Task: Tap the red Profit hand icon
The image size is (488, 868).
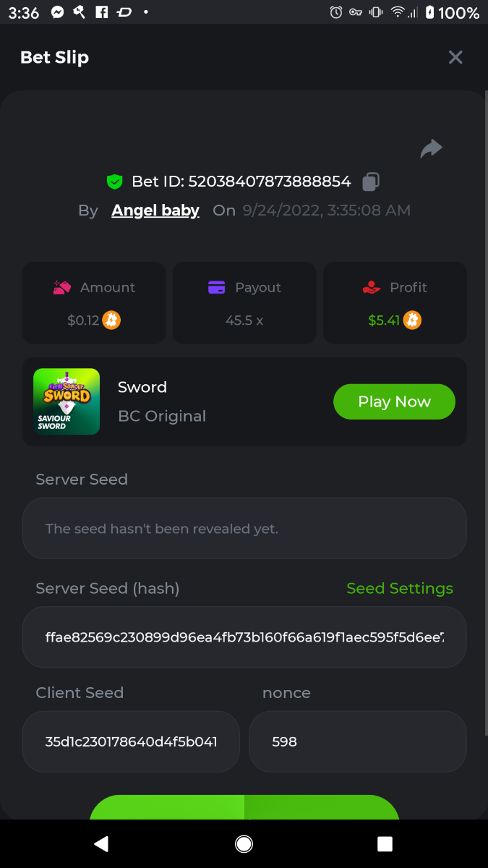Action: [x=371, y=287]
